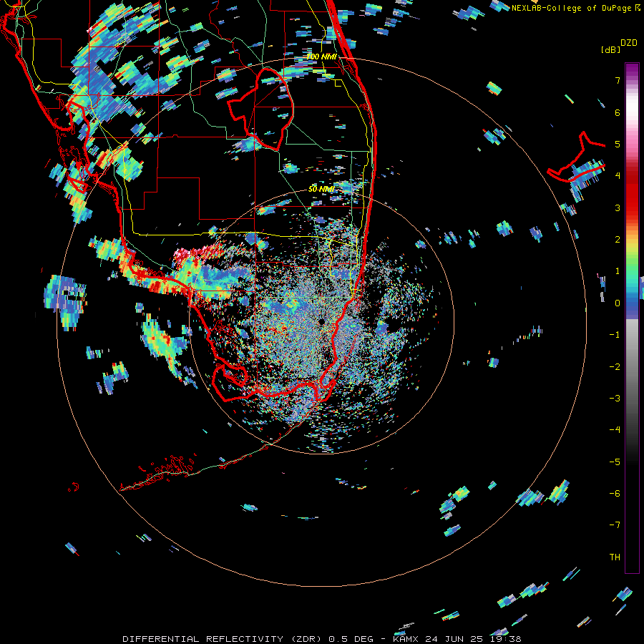Click the DZD legend title
Image resolution: width=644 pixels, height=644 pixels.
(x=629, y=43)
